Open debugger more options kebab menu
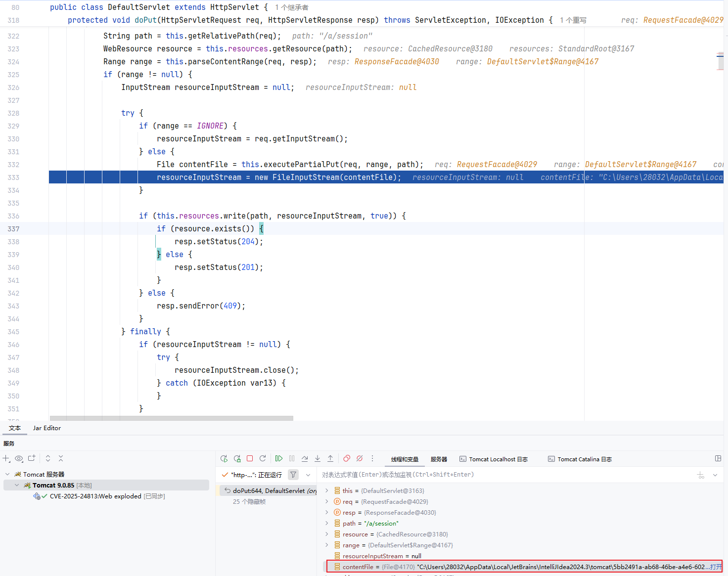This screenshot has height=576, width=728. click(x=372, y=458)
